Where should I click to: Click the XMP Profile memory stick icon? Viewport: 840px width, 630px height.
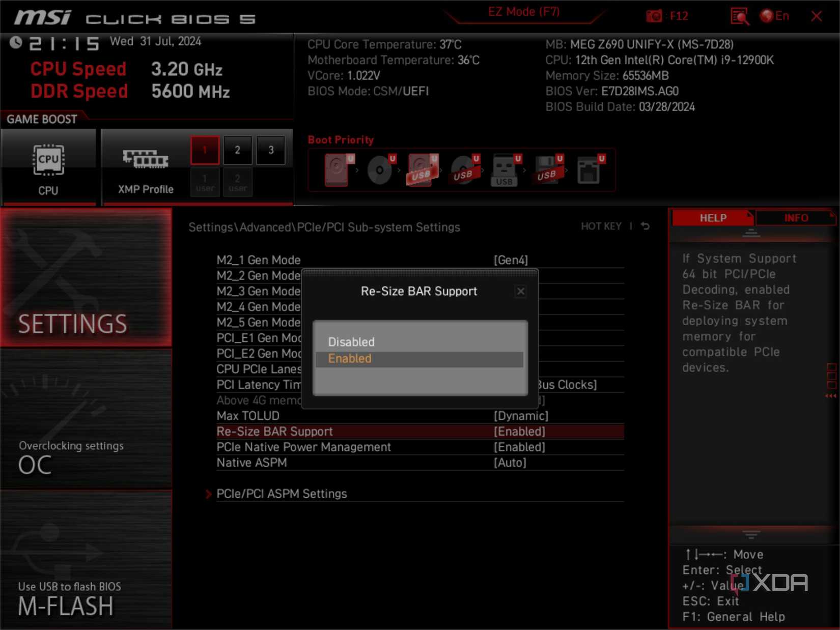pos(144,159)
